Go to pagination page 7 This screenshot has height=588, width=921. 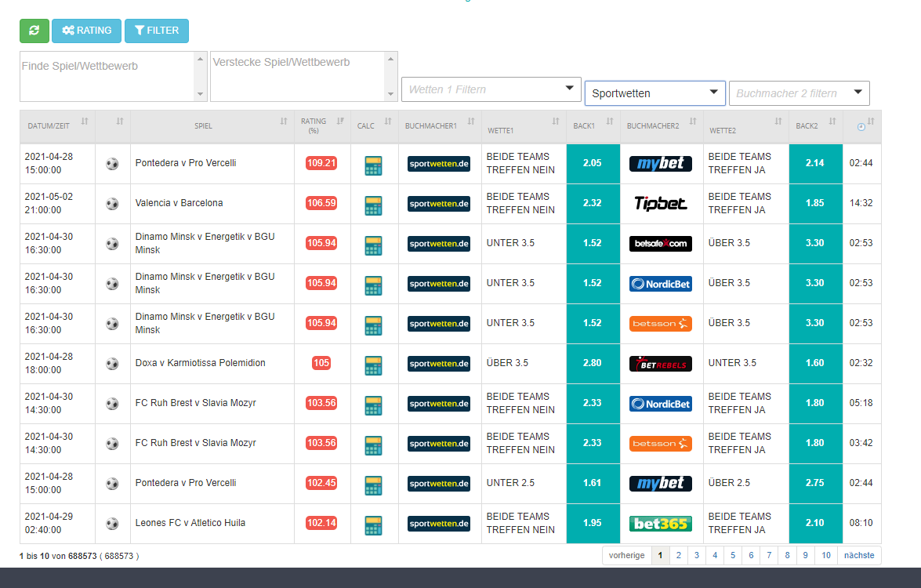pyautogui.click(x=769, y=555)
